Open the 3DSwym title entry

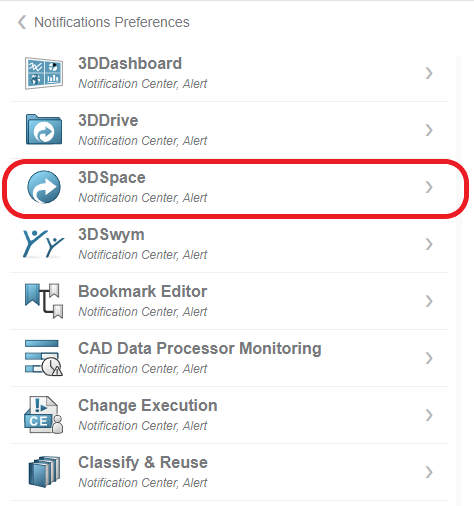pyautogui.click(x=111, y=235)
